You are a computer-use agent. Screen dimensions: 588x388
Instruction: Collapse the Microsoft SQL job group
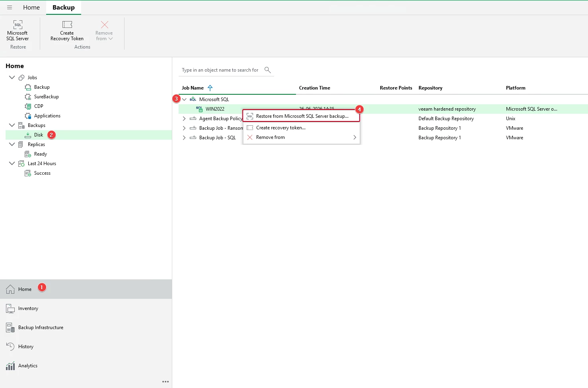pyautogui.click(x=184, y=99)
